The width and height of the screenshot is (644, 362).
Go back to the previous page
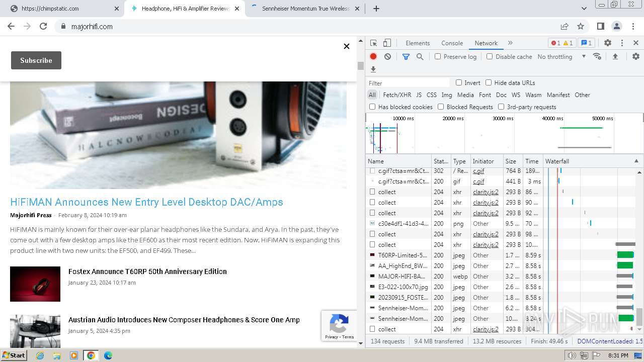coord(11,27)
